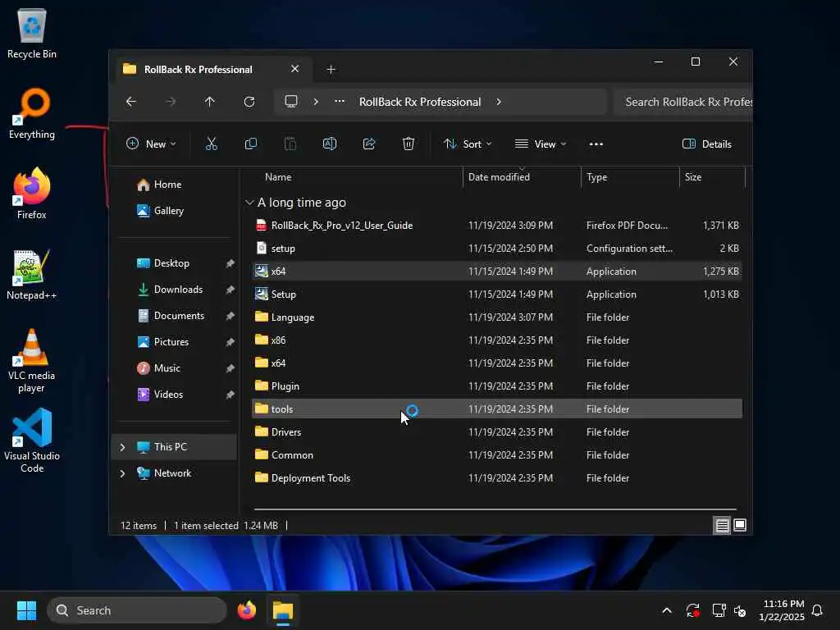Open Music in quick access
The image size is (840, 630).
(x=167, y=368)
